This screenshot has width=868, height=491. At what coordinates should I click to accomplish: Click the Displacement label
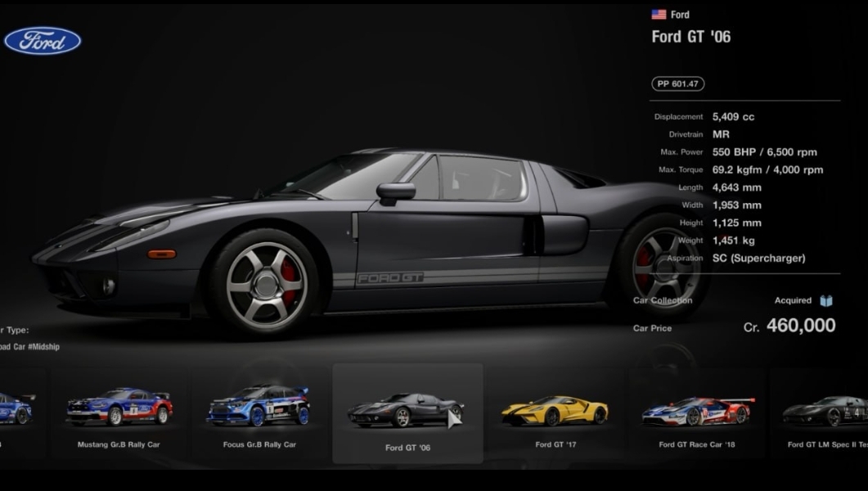tap(678, 117)
